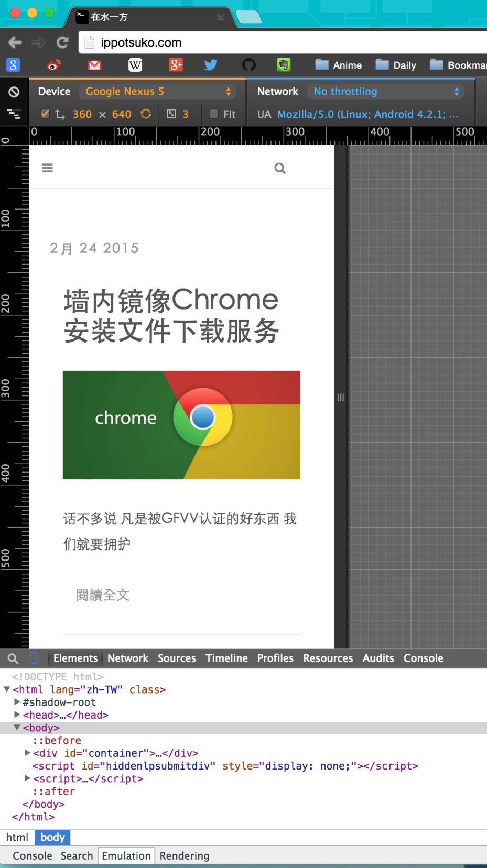This screenshot has height=868, width=487.
Task: Open the Emulation drawer tab
Action: [x=126, y=856]
